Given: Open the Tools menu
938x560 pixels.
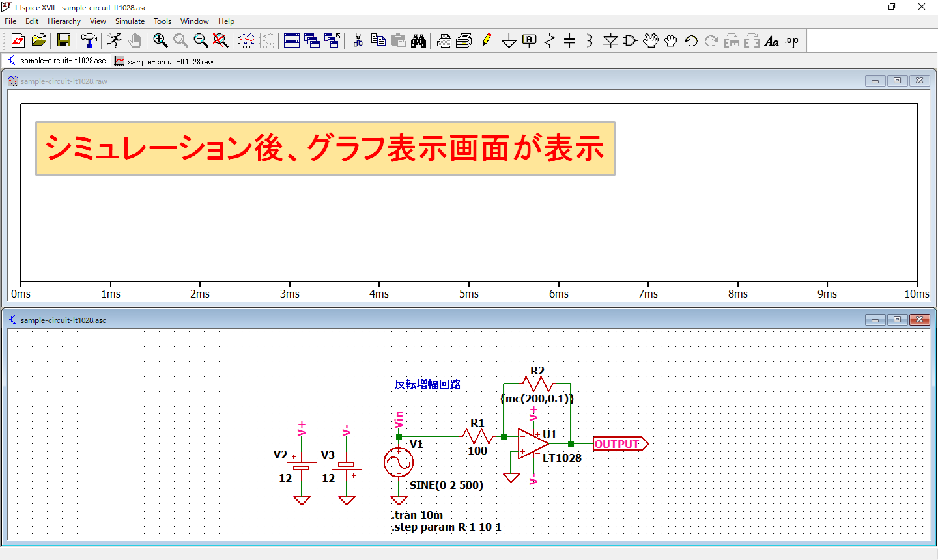Looking at the screenshot, I should click(x=162, y=21).
